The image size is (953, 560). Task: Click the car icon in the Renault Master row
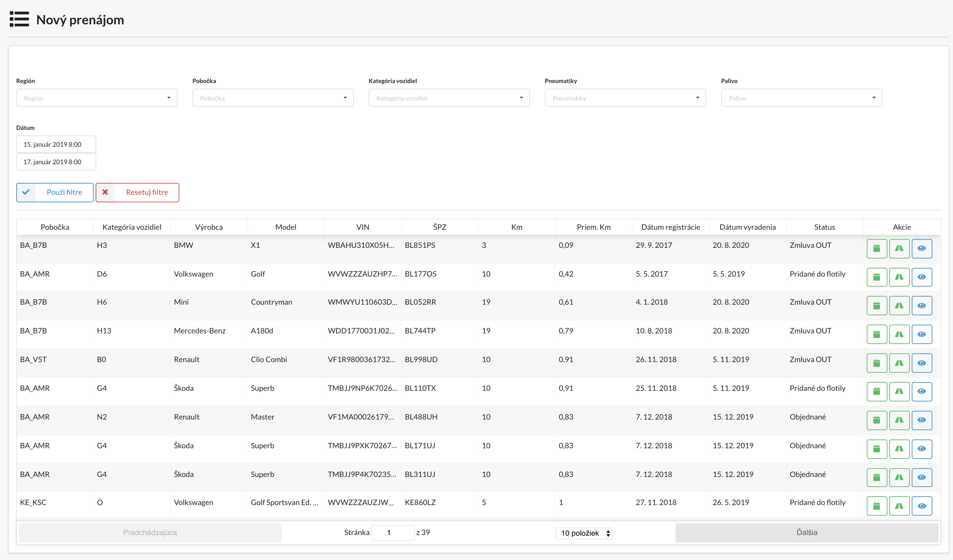(900, 420)
